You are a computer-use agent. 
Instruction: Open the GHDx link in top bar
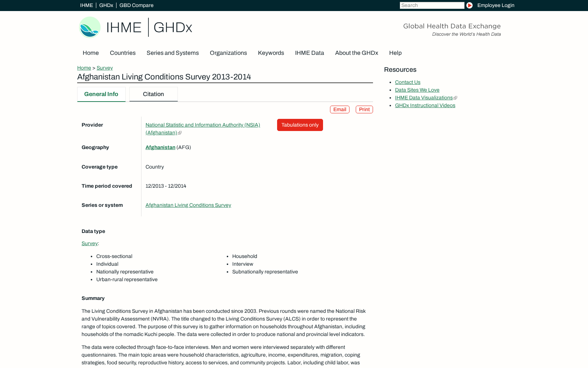point(106,5)
